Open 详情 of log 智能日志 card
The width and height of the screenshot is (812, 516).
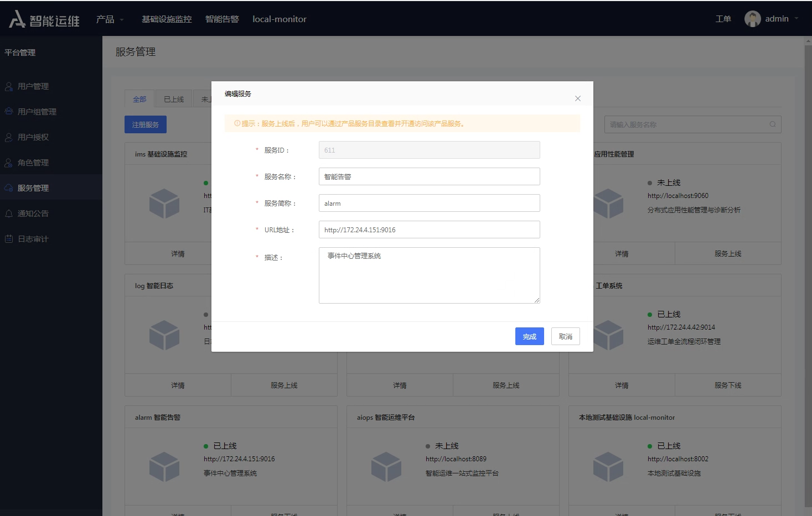point(178,385)
